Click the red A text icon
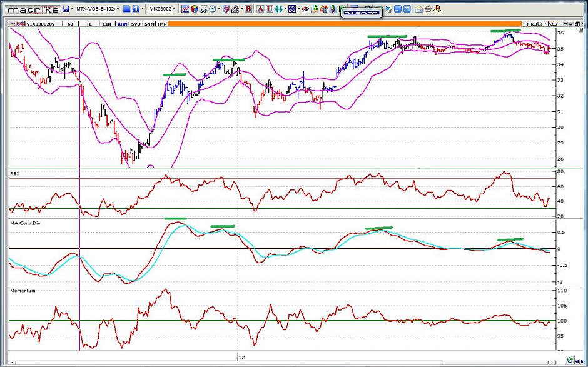 tap(260, 9)
